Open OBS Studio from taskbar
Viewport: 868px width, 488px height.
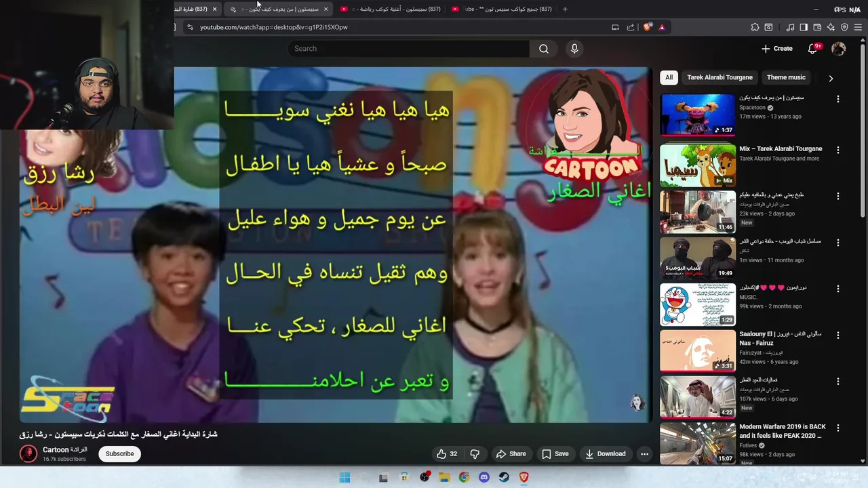click(425, 477)
